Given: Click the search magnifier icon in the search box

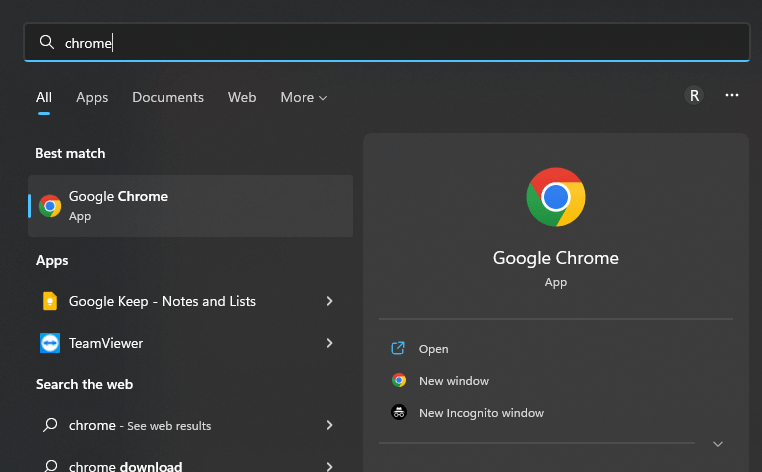Looking at the screenshot, I should point(47,42).
